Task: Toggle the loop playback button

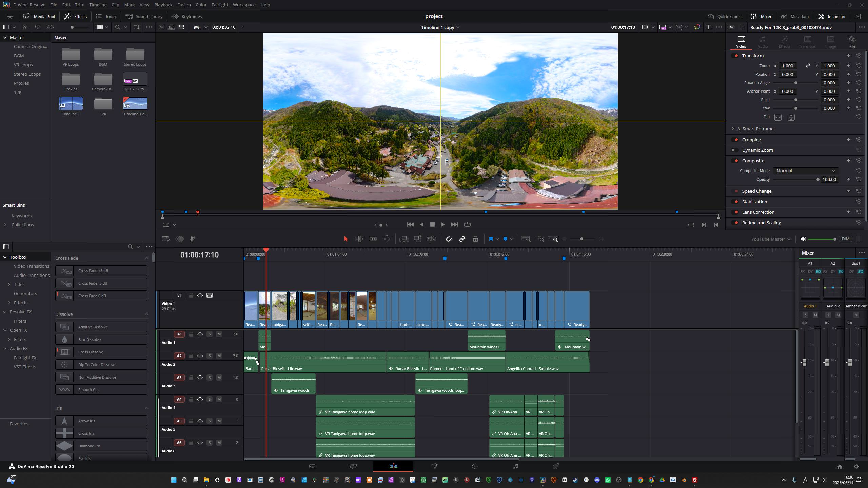Action: click(467, 225)
